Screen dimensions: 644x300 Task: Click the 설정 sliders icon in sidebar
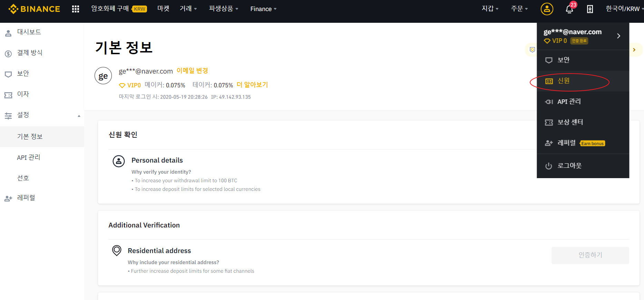pyautogui.click(x=8, y=116)
